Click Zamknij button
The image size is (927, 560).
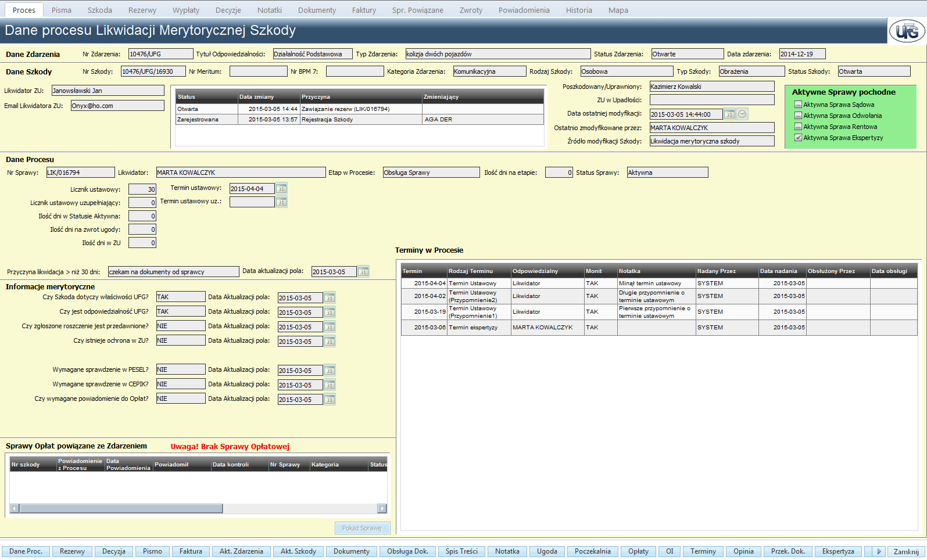coord(906,551)
